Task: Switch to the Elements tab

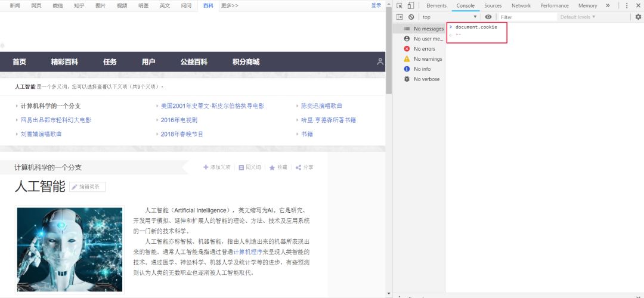Action: coord(436,6)
